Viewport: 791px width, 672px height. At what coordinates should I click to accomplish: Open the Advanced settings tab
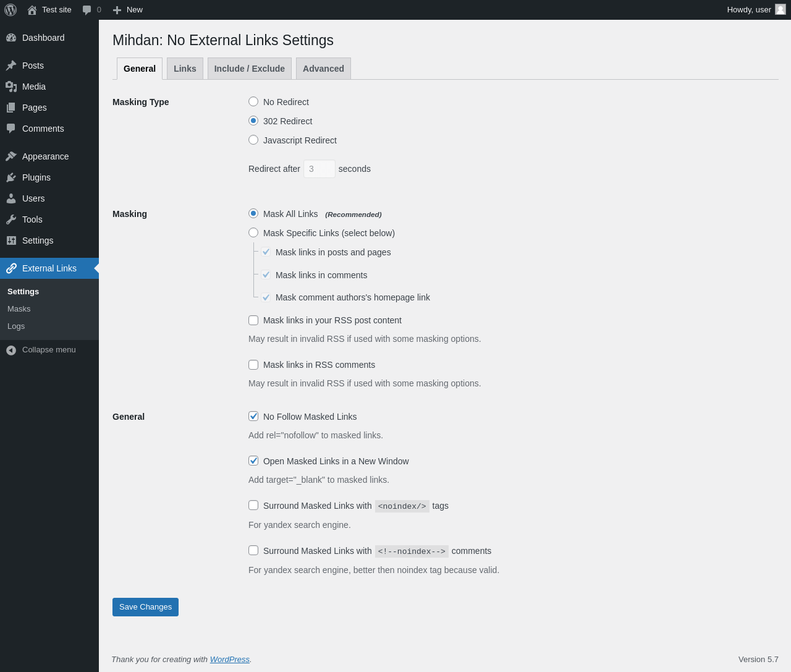coord(323,69)
